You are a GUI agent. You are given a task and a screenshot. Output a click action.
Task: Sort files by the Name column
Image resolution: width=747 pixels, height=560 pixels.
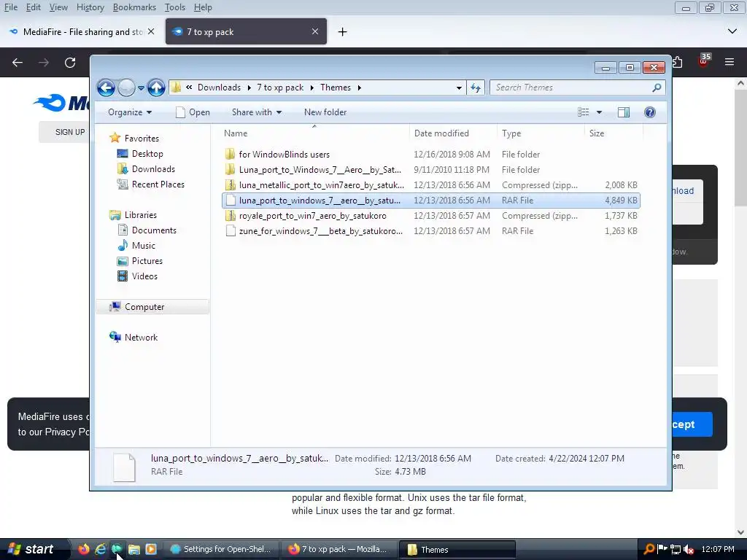(314, 133)
